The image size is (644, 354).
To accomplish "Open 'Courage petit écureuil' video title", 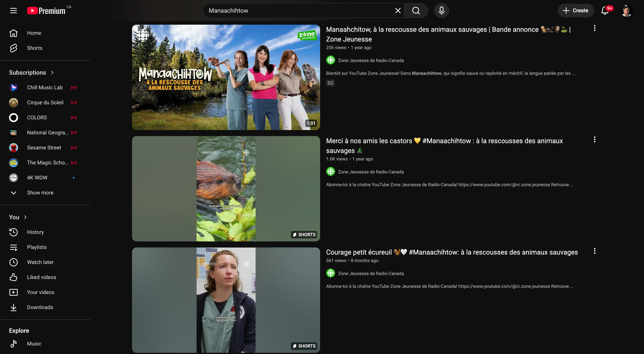I will pos(452,252).
